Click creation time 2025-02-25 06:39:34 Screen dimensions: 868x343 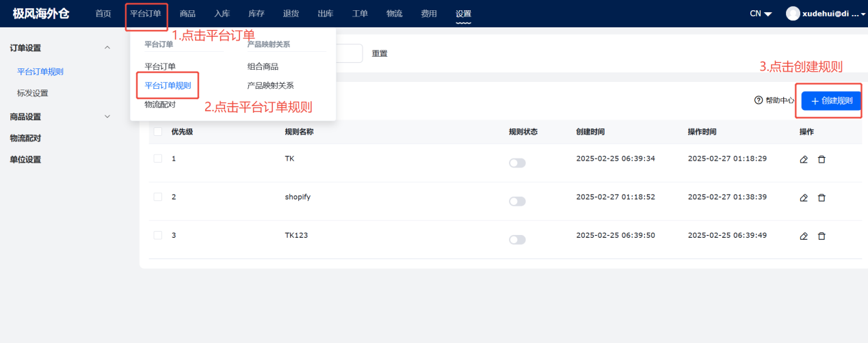616,159
